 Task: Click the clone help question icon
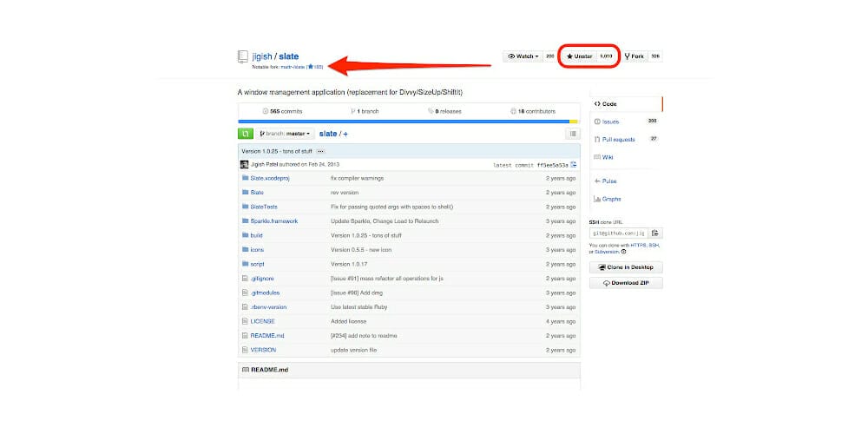pos(624,252)
